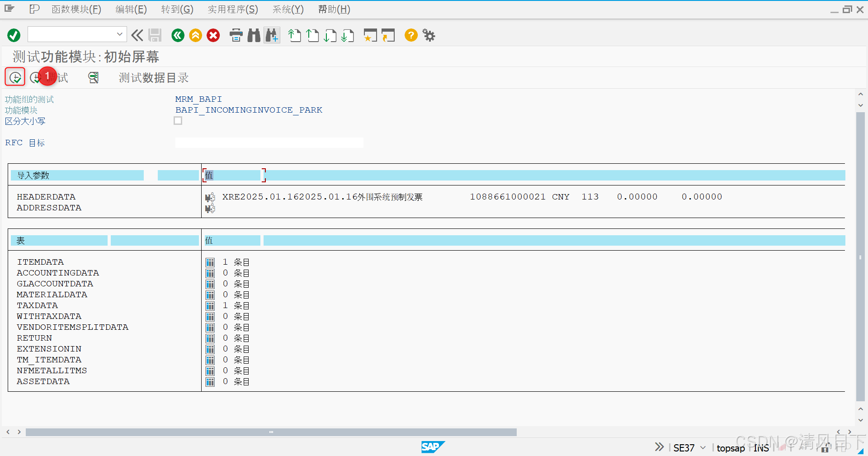This screenshot has width=868, height=456.
Task: Open the help question mark icon
Action: tap(410, 35)
